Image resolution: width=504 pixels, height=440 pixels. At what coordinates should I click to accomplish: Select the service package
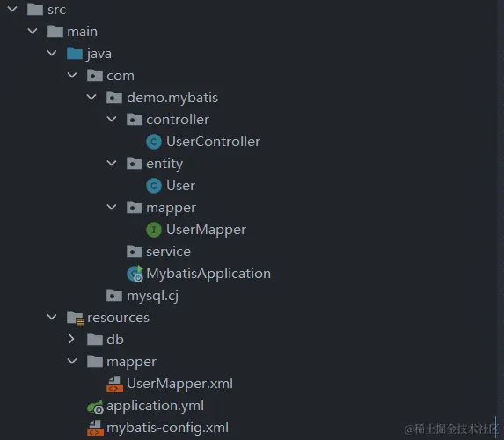[x=168, y=252]
